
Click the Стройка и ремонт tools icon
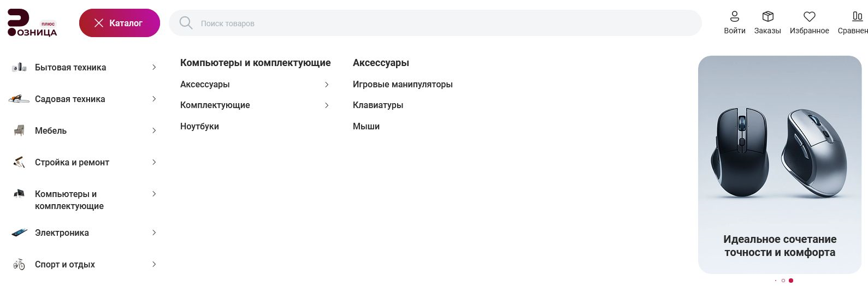pos(19,162)
